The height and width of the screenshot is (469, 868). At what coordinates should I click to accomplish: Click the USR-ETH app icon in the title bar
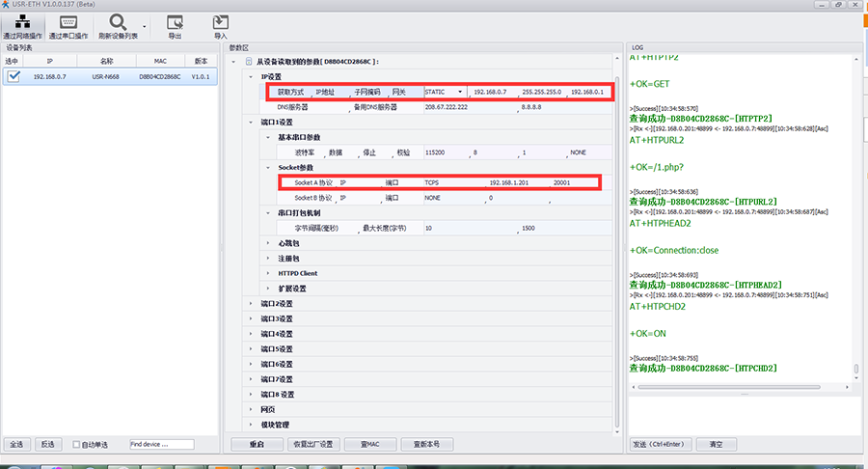pyautogui.click(x=6, y=4)
